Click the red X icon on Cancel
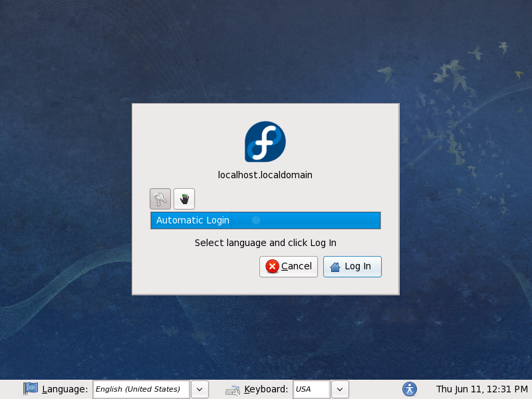Viewport: 532px width, 399px height. 272,267
